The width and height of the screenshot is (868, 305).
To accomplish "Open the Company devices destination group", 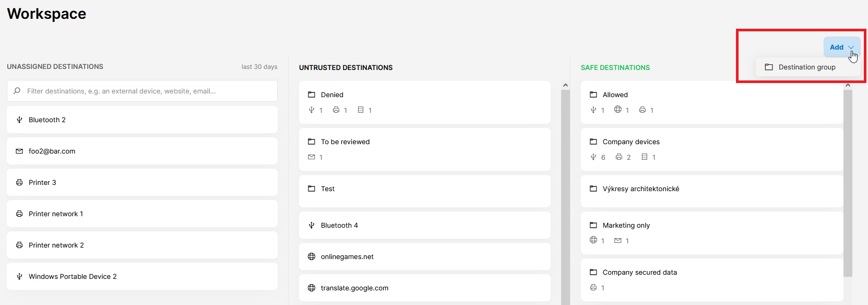I will tap(631, 142).
